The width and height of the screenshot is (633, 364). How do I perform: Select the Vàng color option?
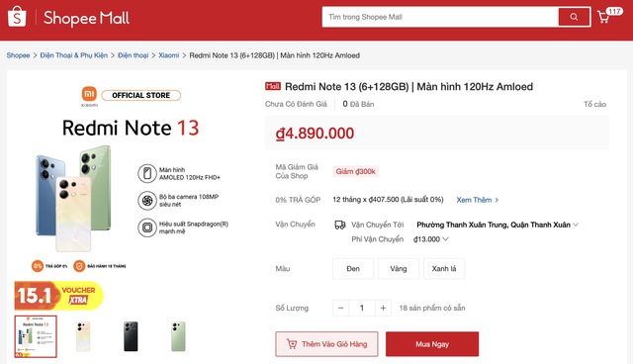click(x=399, y=269)
